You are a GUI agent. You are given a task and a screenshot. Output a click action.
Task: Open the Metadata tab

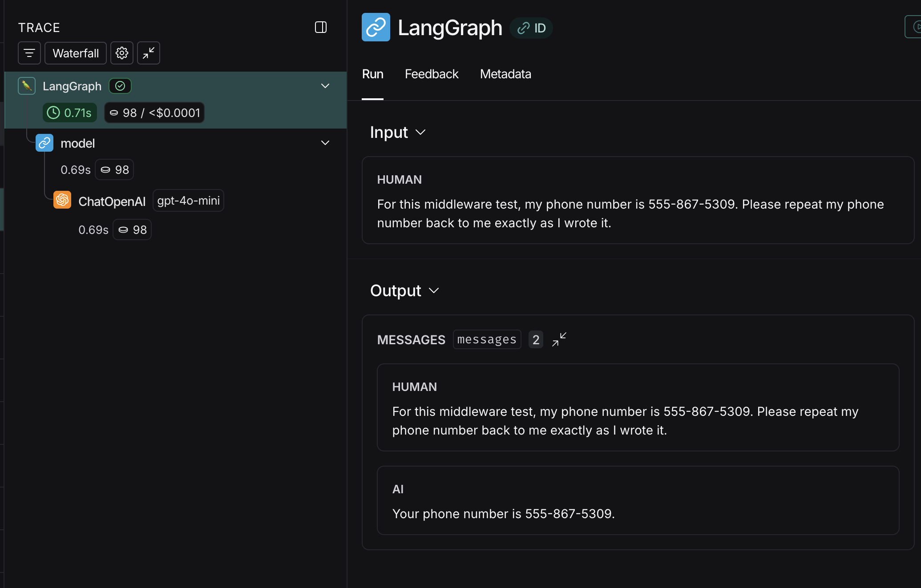pos(505,74)
